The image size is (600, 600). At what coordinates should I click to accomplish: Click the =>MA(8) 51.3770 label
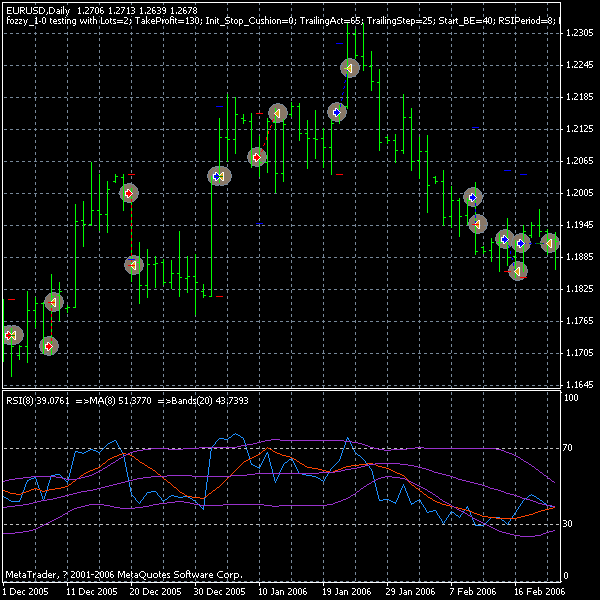point(114,401)
